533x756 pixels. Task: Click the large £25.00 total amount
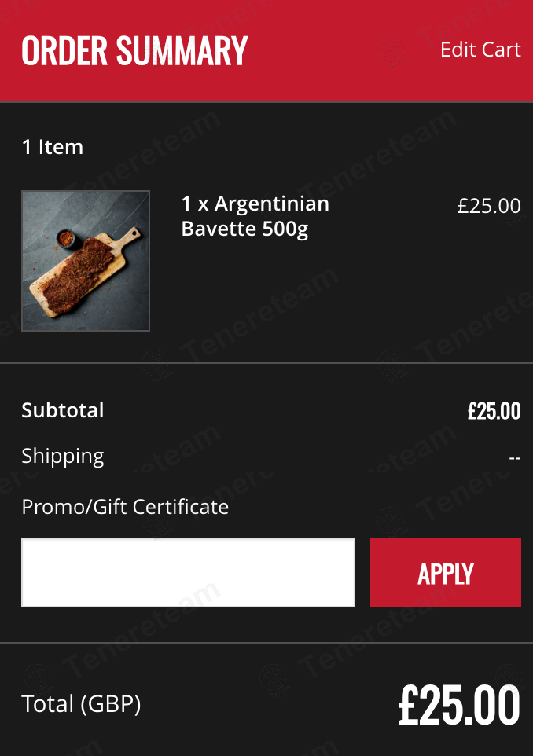pos(459,705)
